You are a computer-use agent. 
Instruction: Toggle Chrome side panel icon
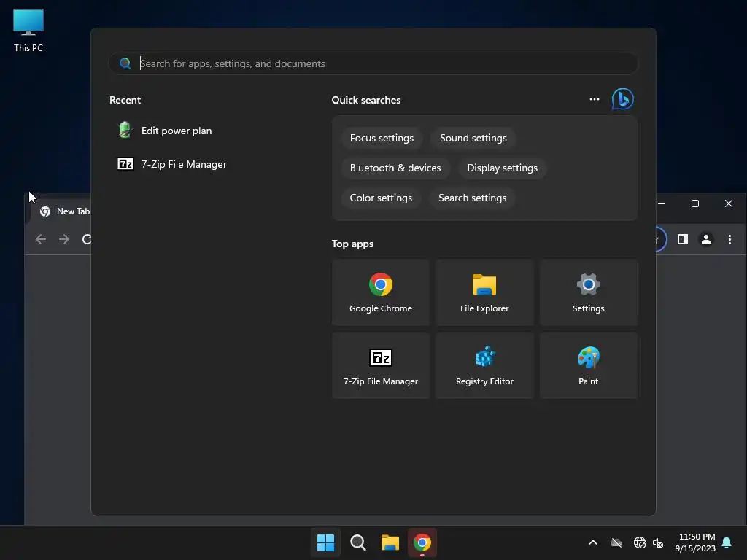(x=683, y=239)
